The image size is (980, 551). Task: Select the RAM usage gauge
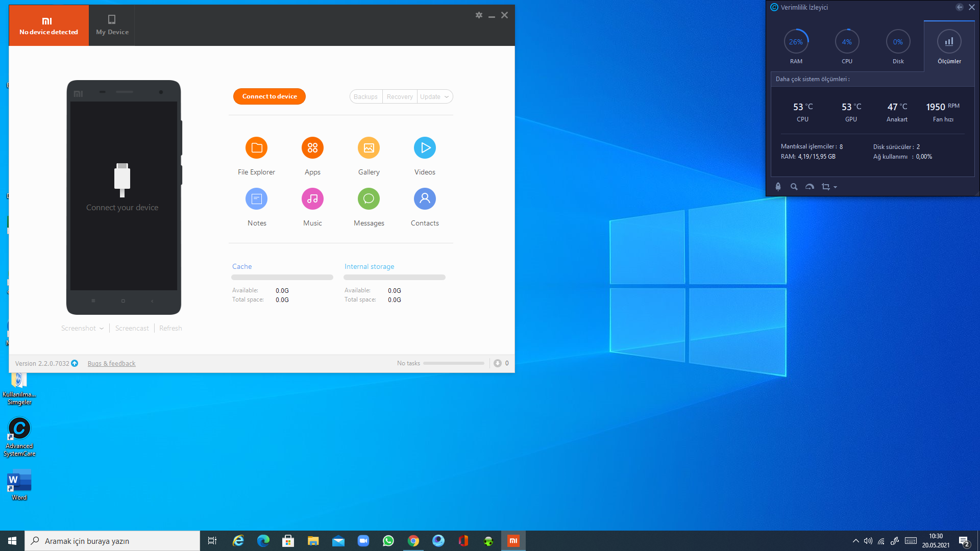[796, 42]
